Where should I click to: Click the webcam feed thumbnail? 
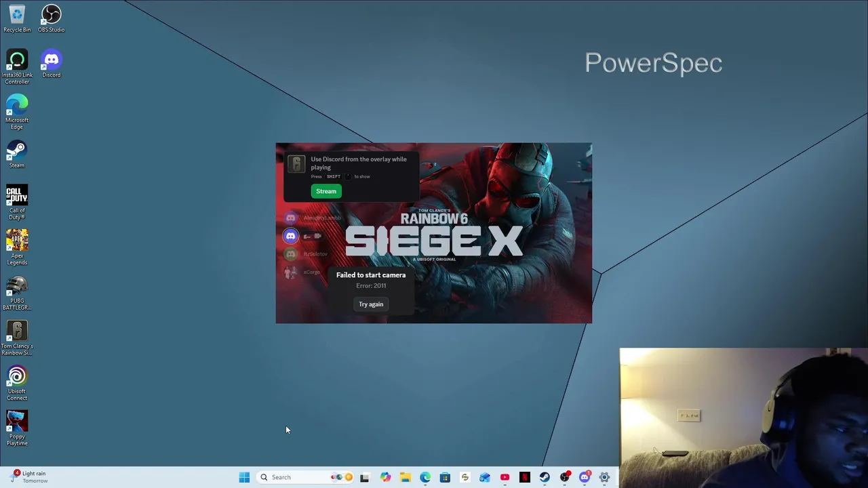click(744, 418)
